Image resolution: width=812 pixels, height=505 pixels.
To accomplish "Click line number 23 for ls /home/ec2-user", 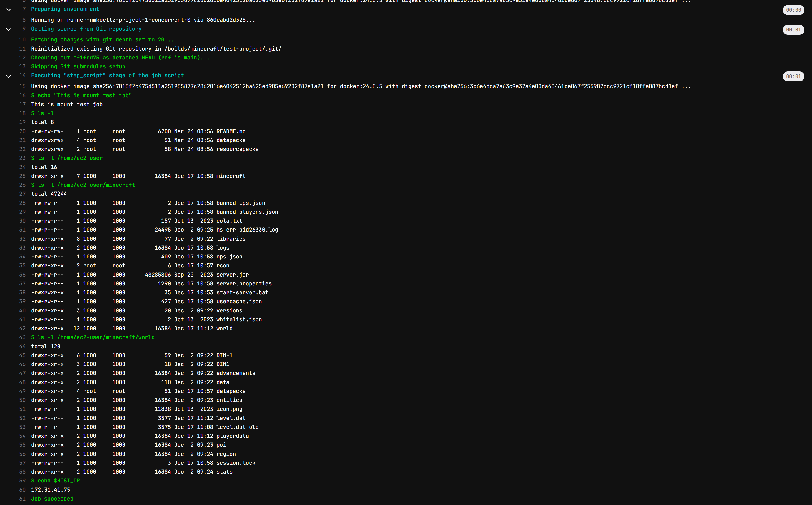I will click(x=22, y=158).
